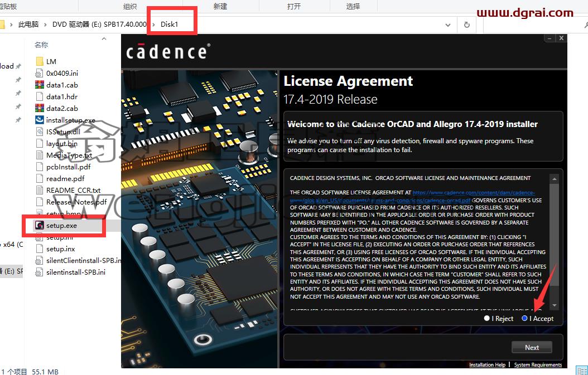Select the pcbInstall.pdf file icon
Image resolution: width=588 pixels, height=375 pixels.
40,167
